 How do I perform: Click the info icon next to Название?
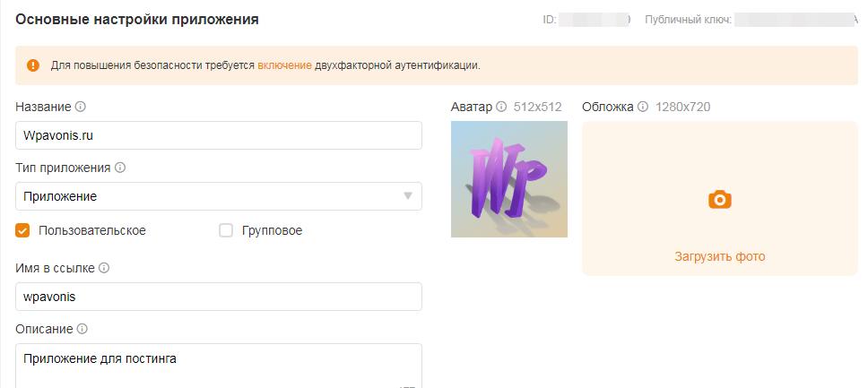81,107
